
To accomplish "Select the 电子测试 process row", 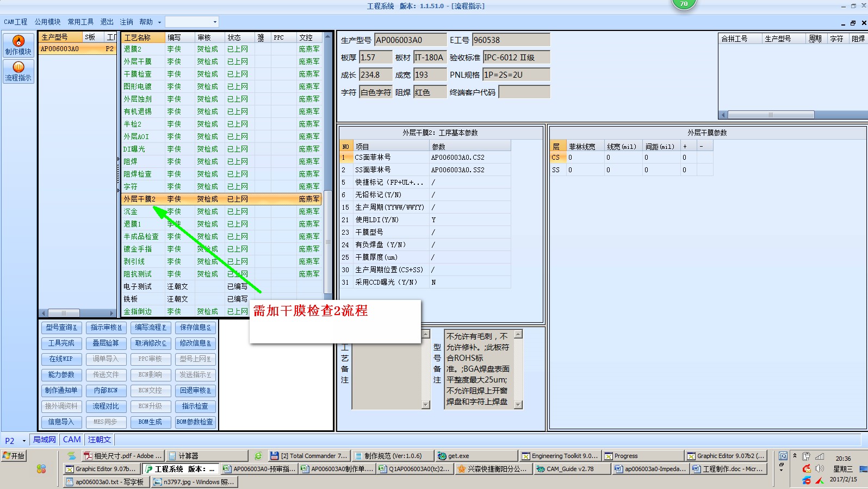I will tap(222, 286).
